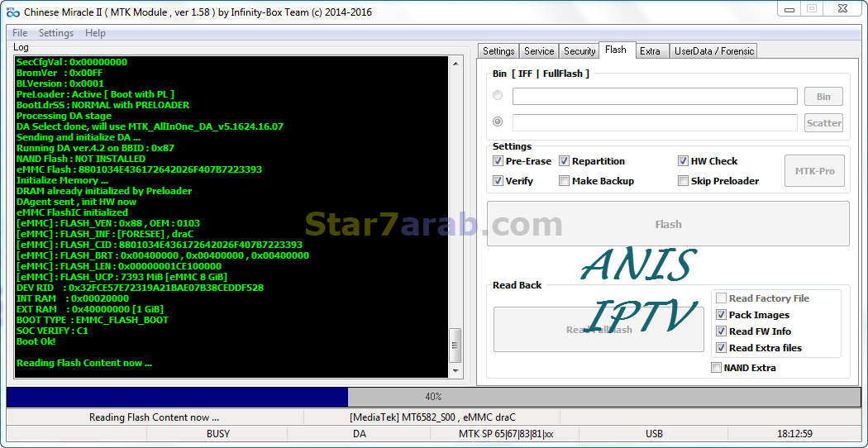Viewport: 868px width, 448px height.
Task: Click the log scrollbar thumb
Action: (x=455, y=345)
